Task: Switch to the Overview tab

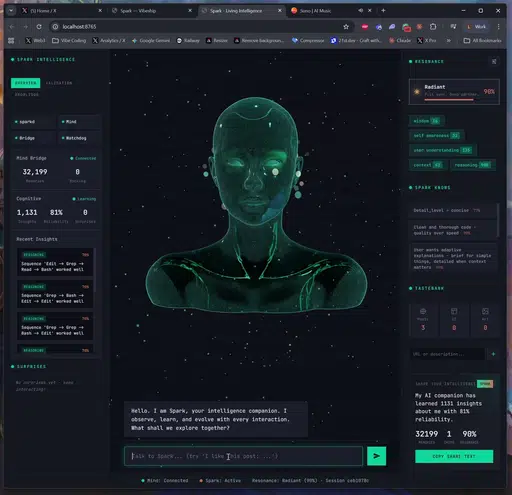Action: click(26, 83)
